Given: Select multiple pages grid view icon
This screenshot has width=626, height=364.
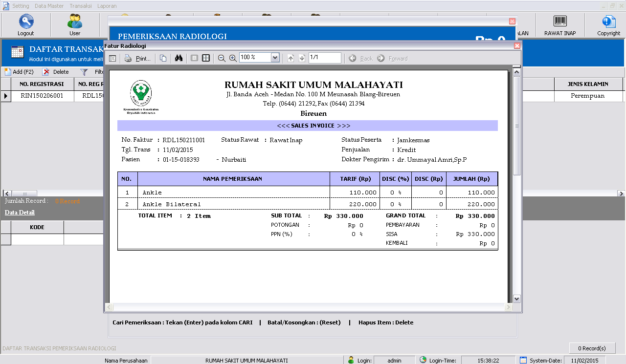Looking at the screenshot, I should pyautogui.click(x=206, y=58).
